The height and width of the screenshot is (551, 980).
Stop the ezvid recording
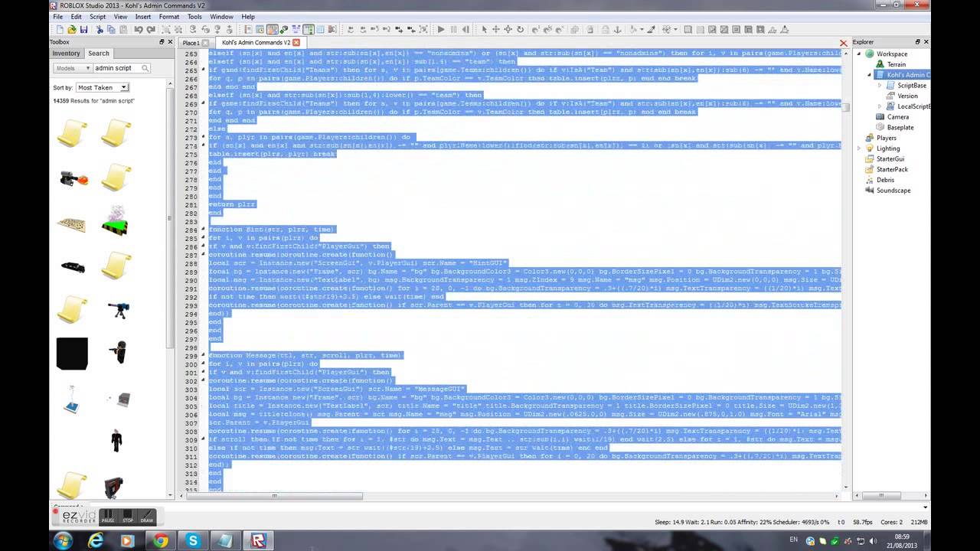pyautogui.click(x=128, y=517)
